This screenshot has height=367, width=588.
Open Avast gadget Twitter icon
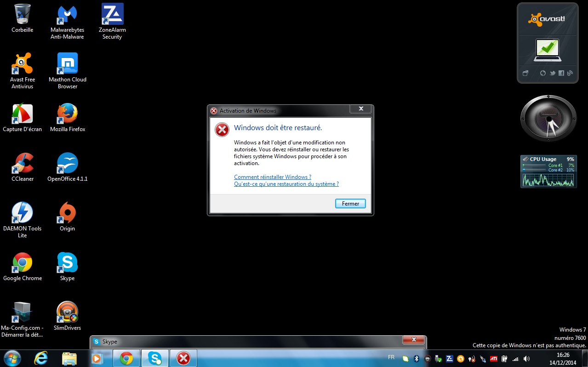(553, 73)
